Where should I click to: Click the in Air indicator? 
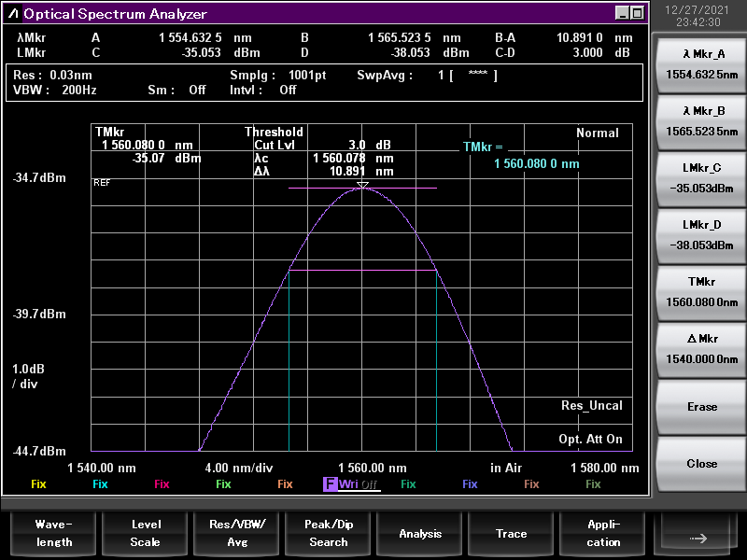coord(506,469)
